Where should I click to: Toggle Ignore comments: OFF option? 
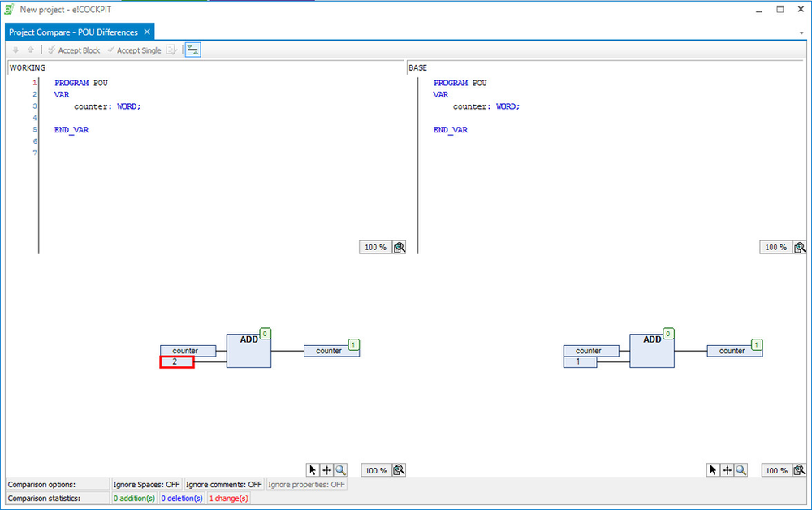(224, 485)
